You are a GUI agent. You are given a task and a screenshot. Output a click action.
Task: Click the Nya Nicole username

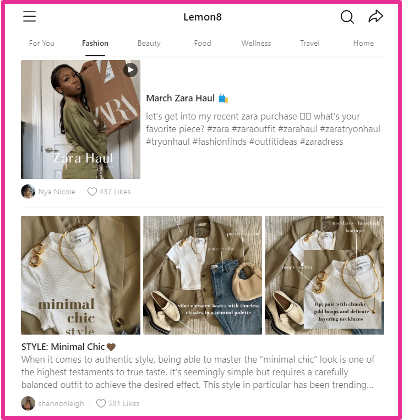point(57,192)
